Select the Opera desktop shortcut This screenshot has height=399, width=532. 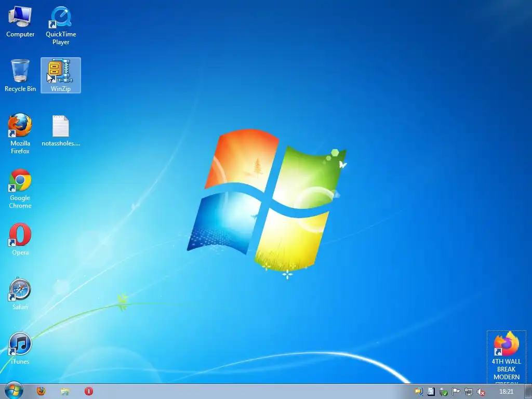click(x=20, y=239)
